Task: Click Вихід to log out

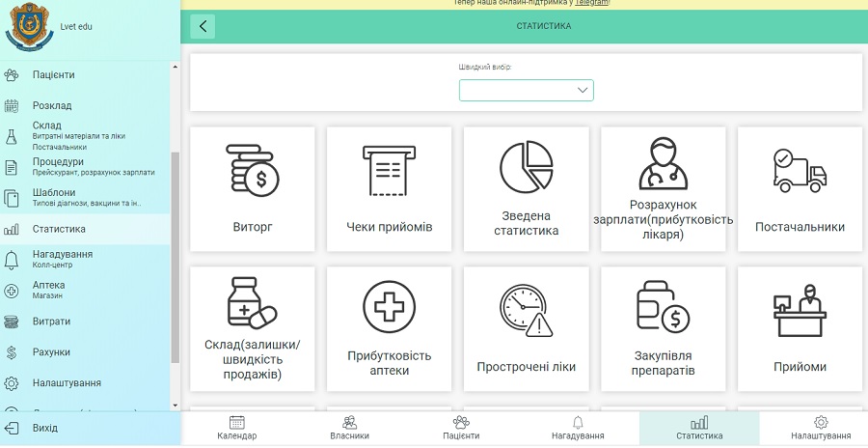Action: pyautogui.click(x=44, y=428)
